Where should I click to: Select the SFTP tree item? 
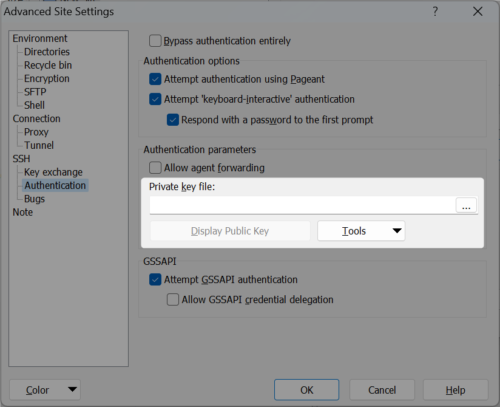coord(35,92)
